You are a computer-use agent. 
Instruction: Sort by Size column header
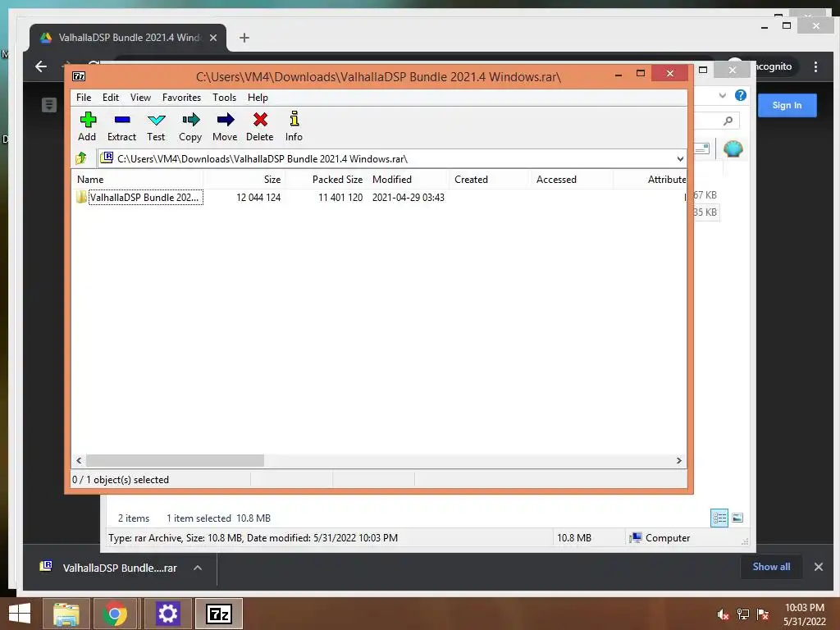pyautogui.click(x=244, y=180)
